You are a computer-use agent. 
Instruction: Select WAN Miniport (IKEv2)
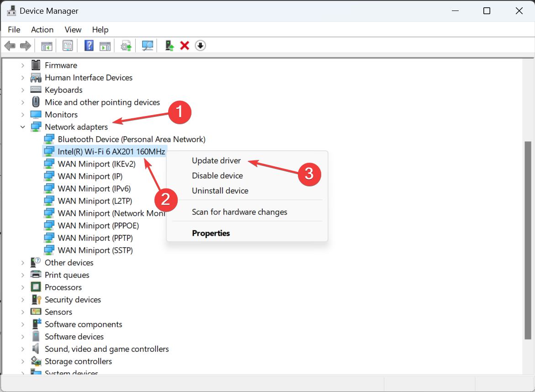[96, 164]
